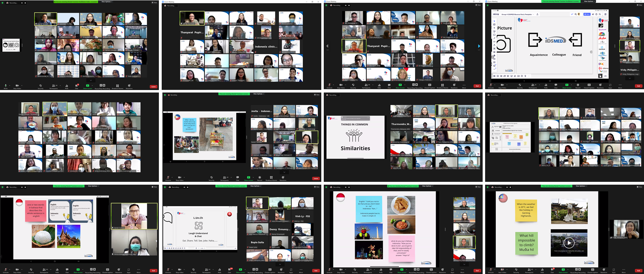The height and width of the screenshot is (274, 644).
Task: End the meeting in the Miro Colleague-Friend window
Action: (638, 86)
